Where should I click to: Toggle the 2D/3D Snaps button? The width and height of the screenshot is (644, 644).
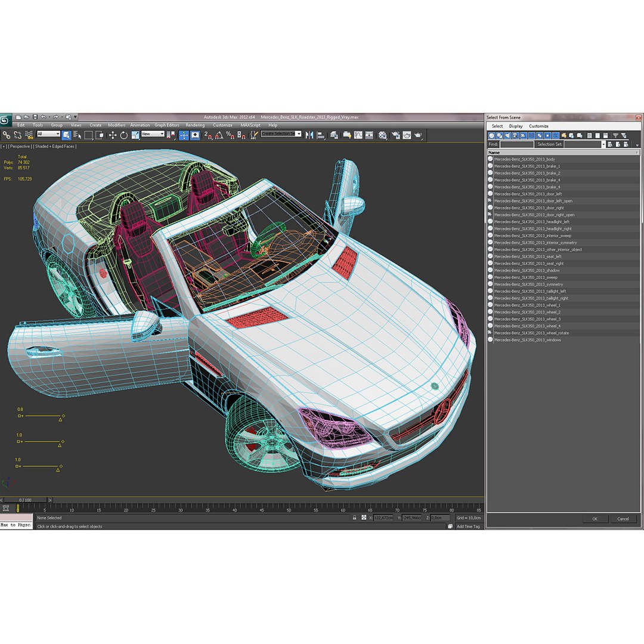click(208, 135)
